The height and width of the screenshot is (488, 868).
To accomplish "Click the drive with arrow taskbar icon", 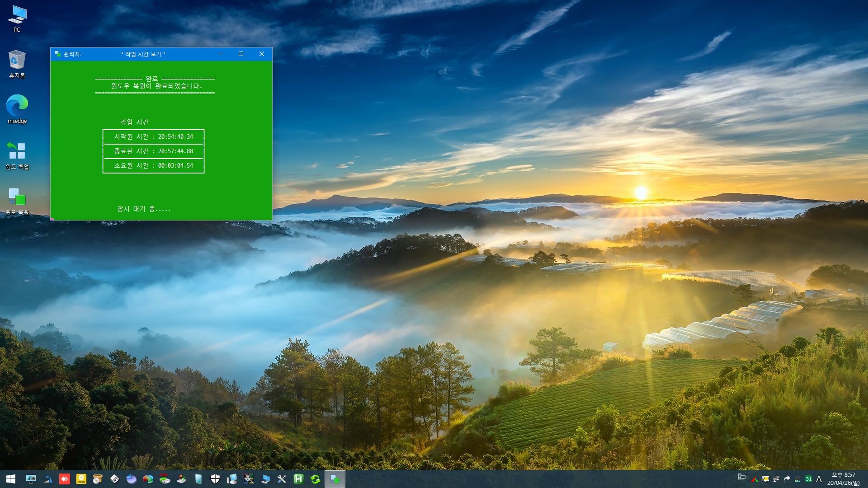I will click(181, 479).
